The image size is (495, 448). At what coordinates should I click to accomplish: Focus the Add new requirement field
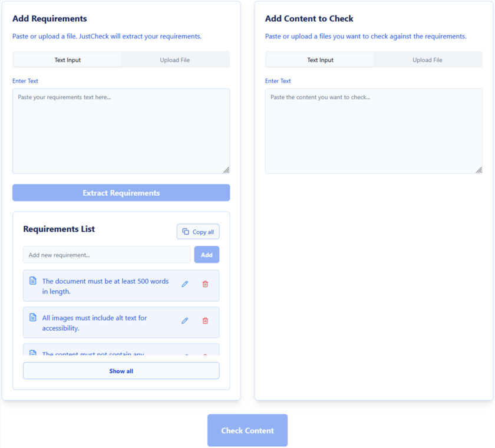[107, 255]
